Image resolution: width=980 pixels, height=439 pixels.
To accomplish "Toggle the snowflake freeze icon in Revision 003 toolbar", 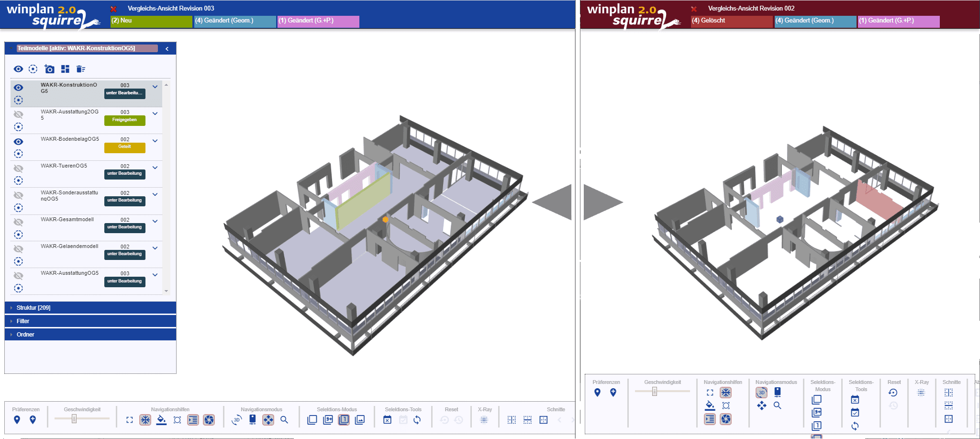I will [x=145, y=420].
